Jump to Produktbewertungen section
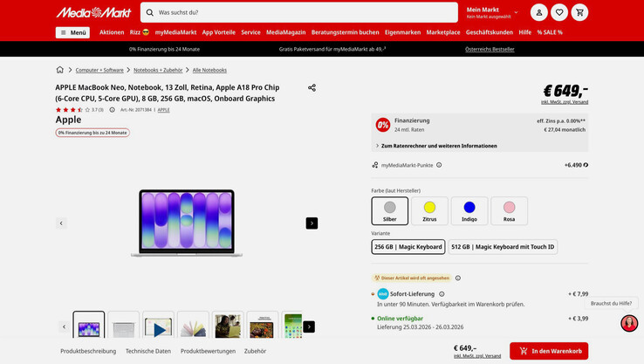This screenshot has height=364, width=644. click(209, 351)
